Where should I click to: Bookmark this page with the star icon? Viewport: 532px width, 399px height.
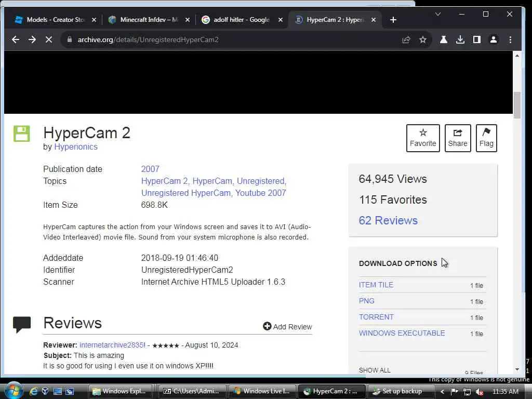pos(423,39)
